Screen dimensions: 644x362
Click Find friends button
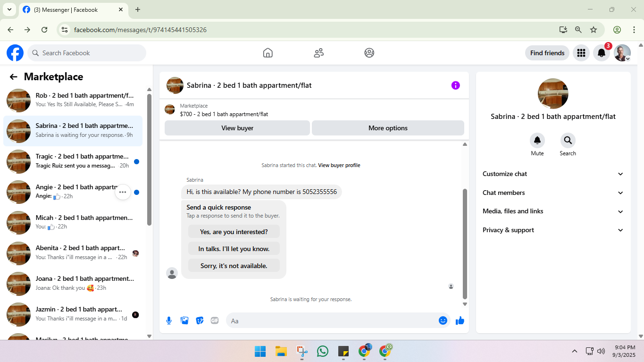click(547, 53)
